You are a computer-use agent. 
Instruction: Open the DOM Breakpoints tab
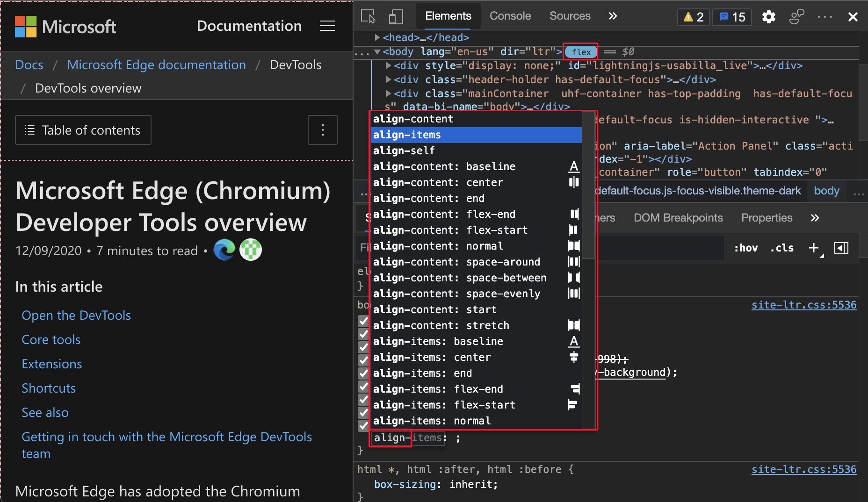click(x=678, y=217)
